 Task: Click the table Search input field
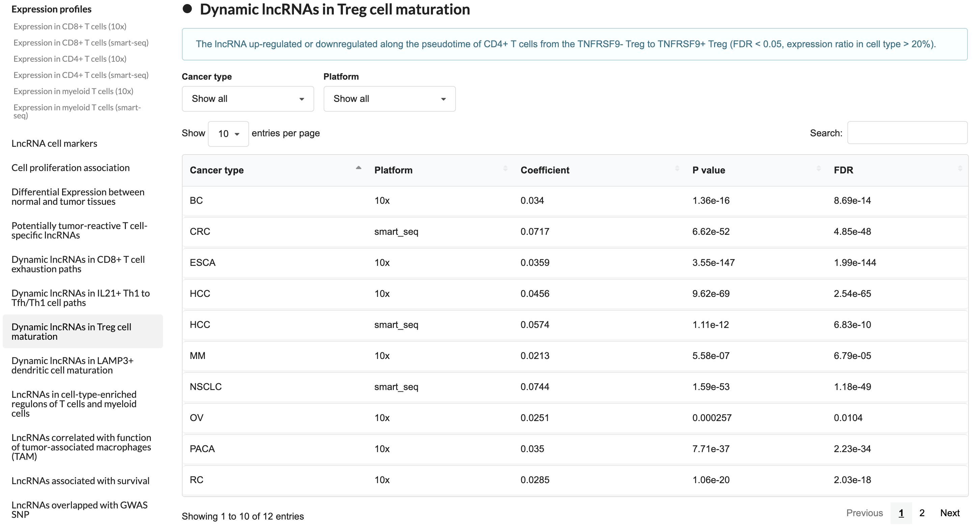[x=907, y=133]
